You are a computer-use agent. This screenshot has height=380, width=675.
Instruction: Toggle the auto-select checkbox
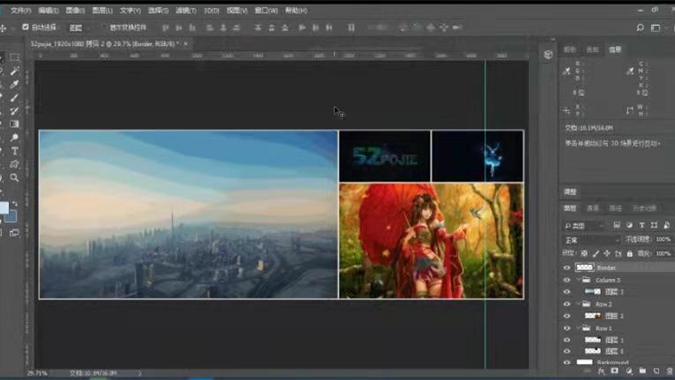coord(25,27)
